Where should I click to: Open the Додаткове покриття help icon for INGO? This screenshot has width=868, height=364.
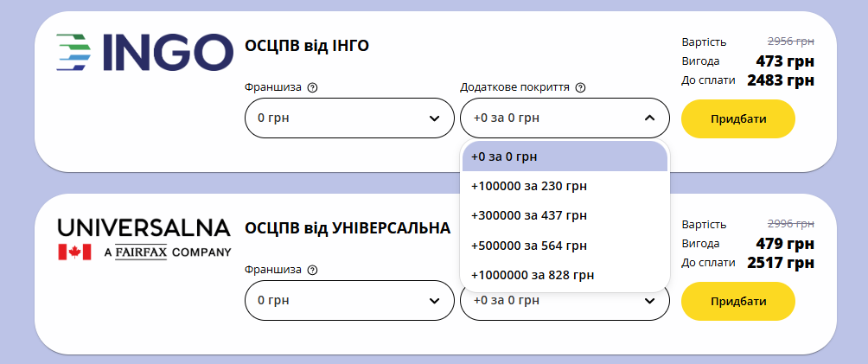580,87
